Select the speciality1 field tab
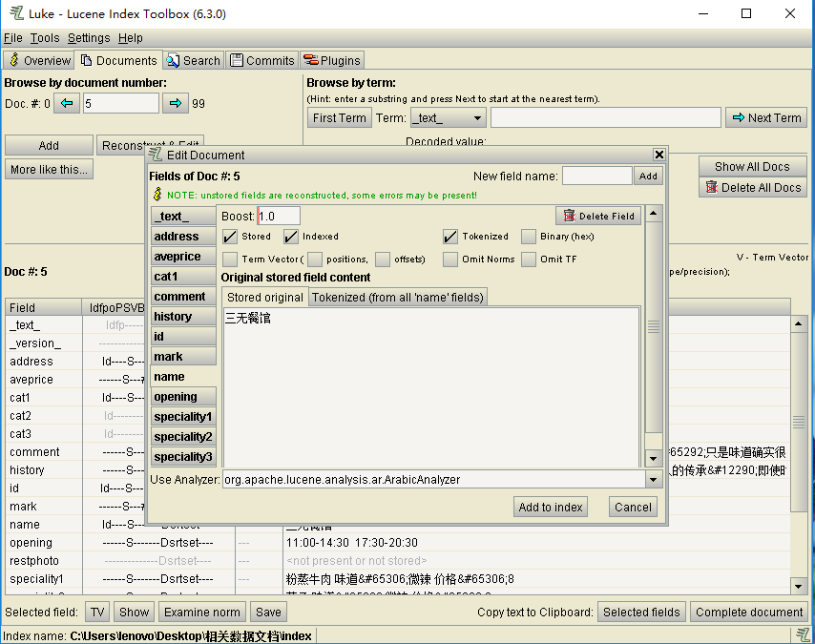The image size is (815, 644). click(183, 416)
